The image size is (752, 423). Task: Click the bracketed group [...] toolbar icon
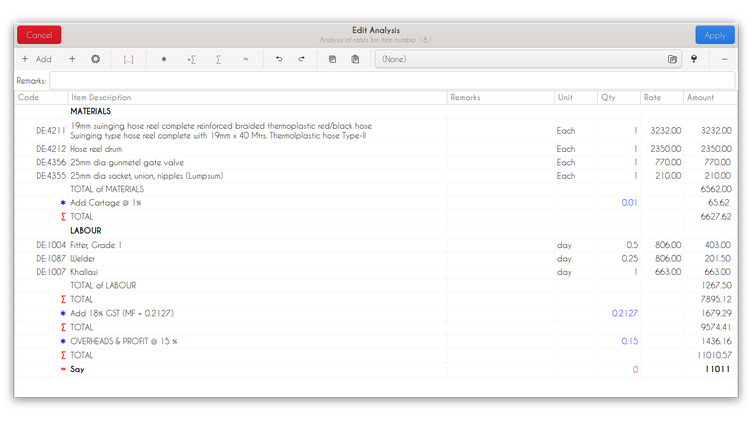(x=128, y=60)
